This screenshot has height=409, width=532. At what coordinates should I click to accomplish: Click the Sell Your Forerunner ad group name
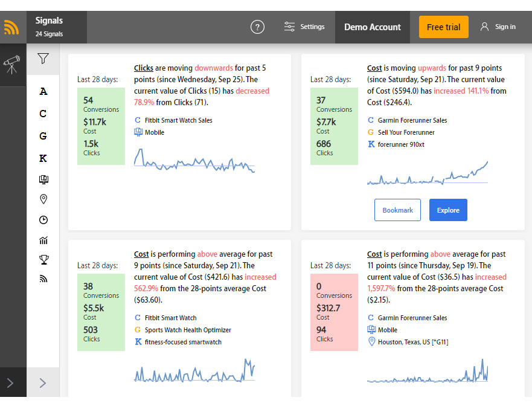tap(406, 132)
